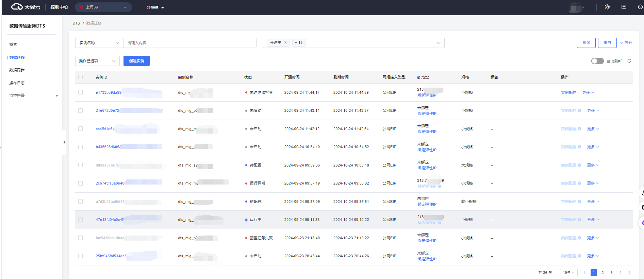Click info icon beside 21e672d0e72 实例配置
Image resolution: width=644 pixels, height=279 pixels.
click(579, 110)
